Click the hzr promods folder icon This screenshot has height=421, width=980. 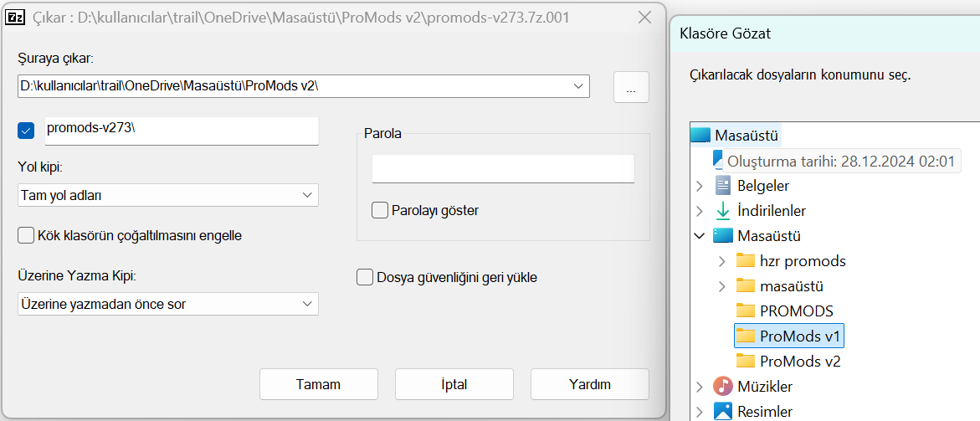click(x=746, y=260)
